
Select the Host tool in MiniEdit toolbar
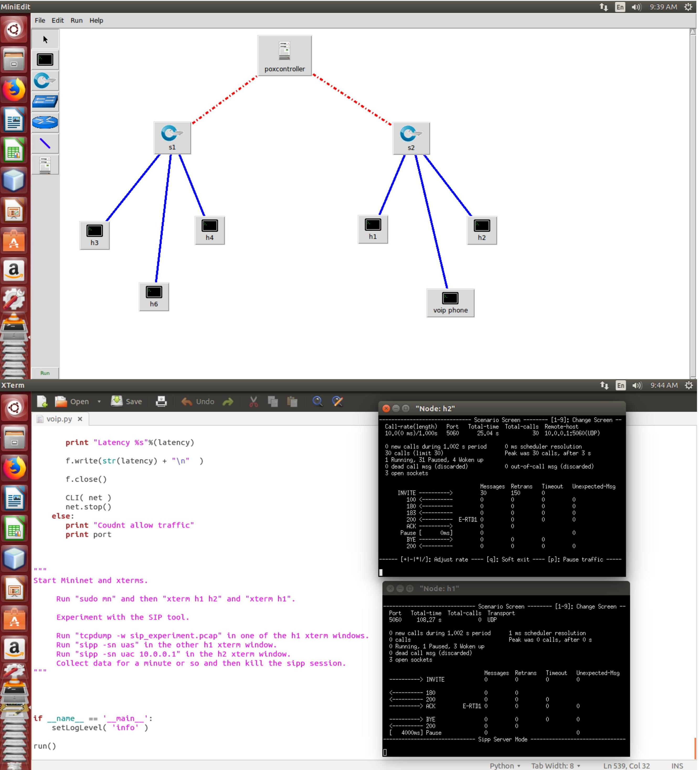point(45,60)
